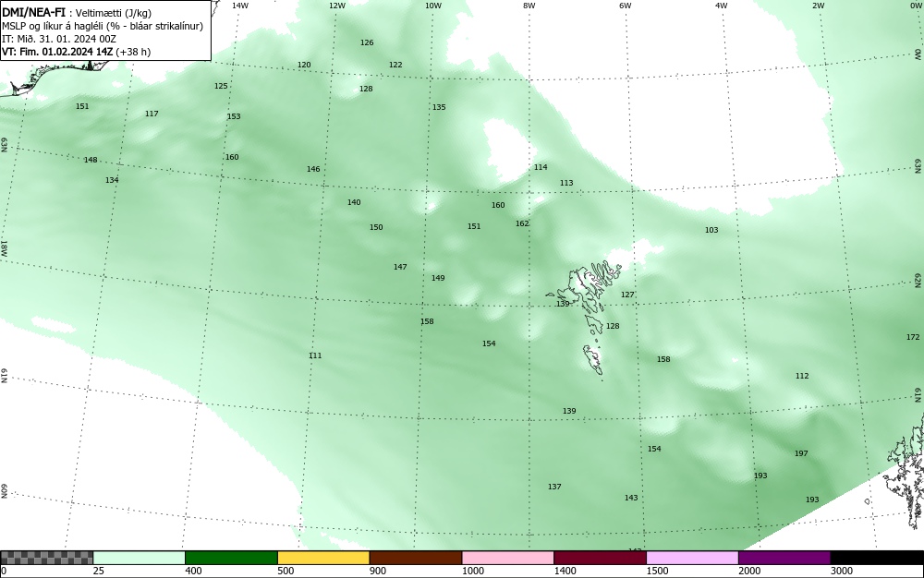Click the map value 140

click(x=354, y=202)
